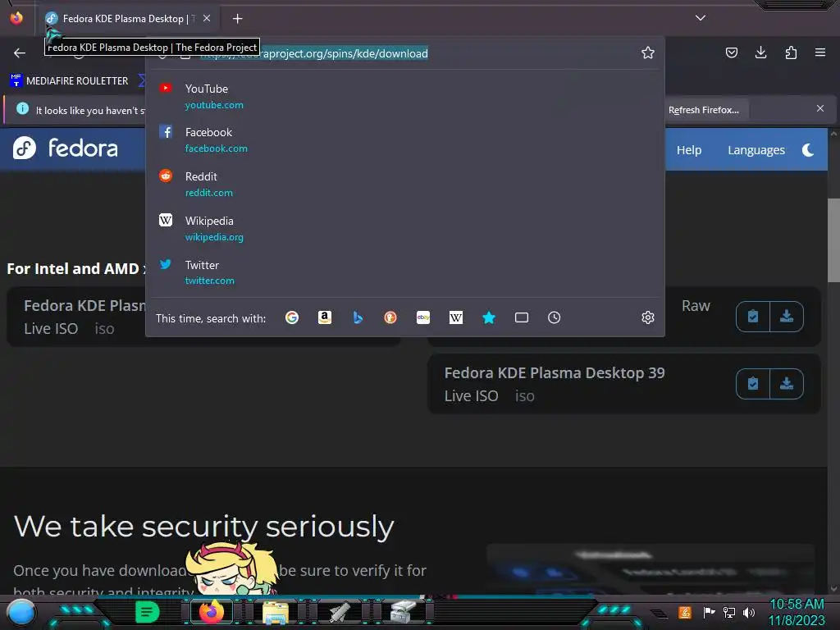
Task: Open the MEDIAFIRE ROULETTER bookmark
Action: 70,81
